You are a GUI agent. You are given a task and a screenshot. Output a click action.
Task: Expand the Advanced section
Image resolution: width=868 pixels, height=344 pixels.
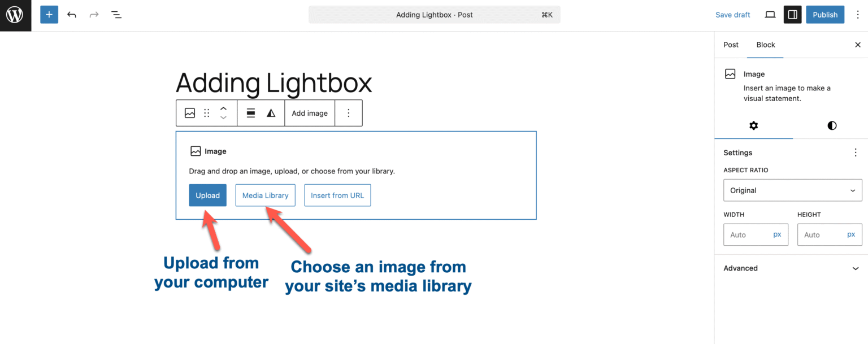(792, 268)
